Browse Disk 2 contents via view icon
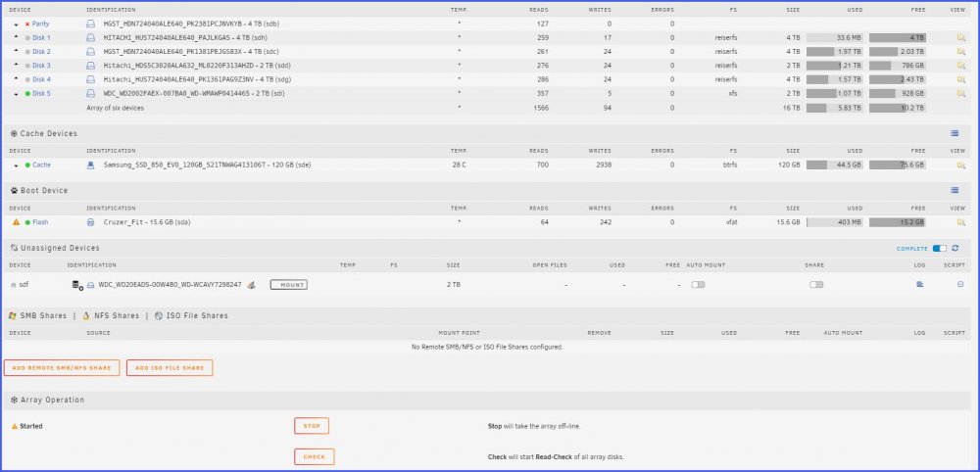 tap(960, 51)
